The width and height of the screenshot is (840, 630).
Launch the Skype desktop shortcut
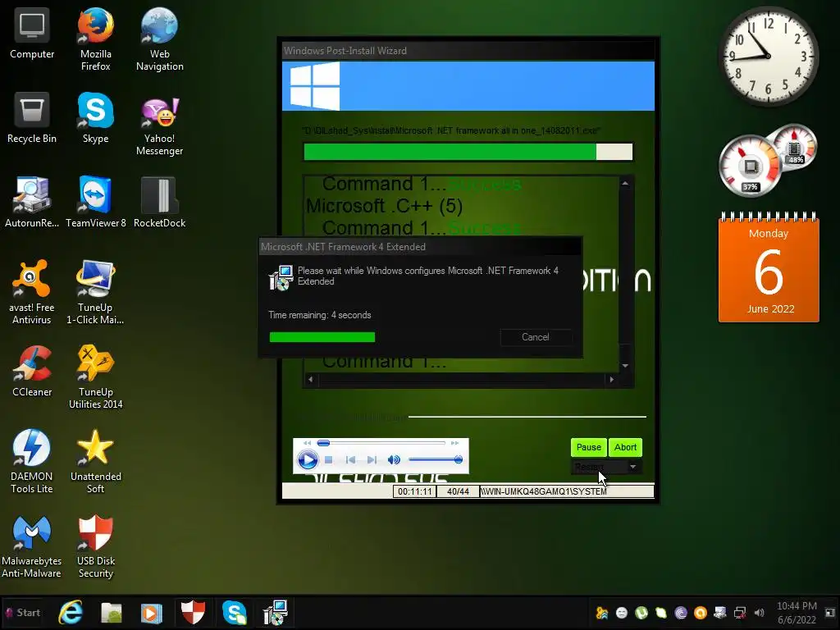[95, 118]
